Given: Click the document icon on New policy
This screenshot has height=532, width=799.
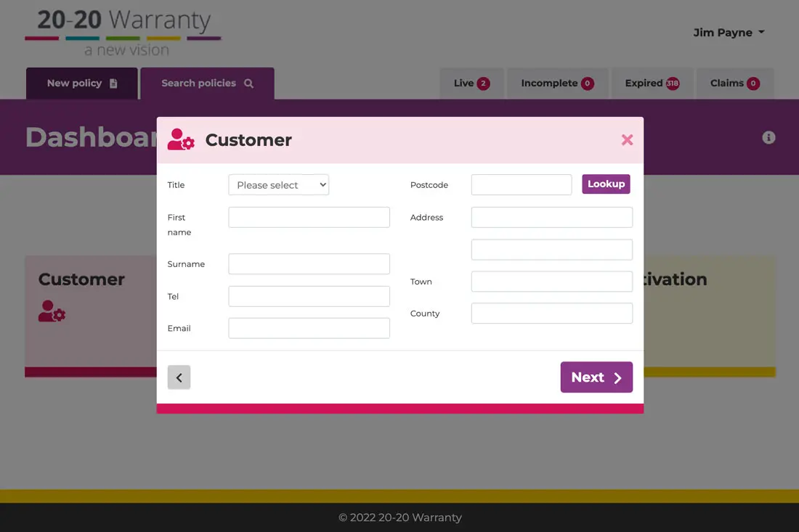Looking at the screenshot, I should (113, 83).
